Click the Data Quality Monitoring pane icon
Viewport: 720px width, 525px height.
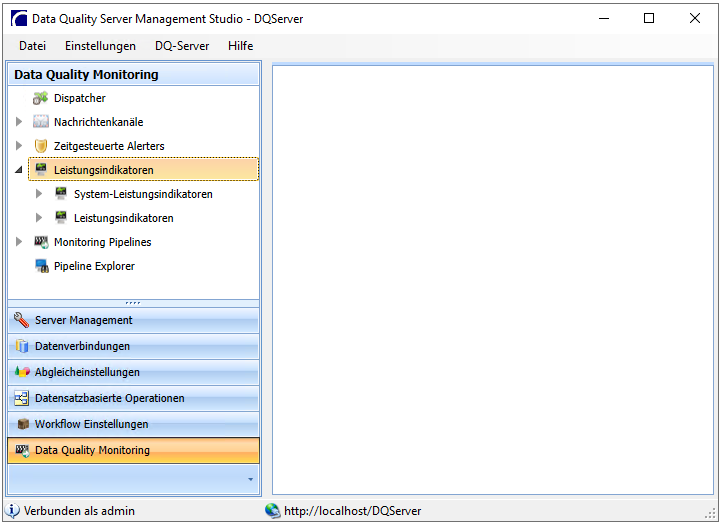(22, 450)
